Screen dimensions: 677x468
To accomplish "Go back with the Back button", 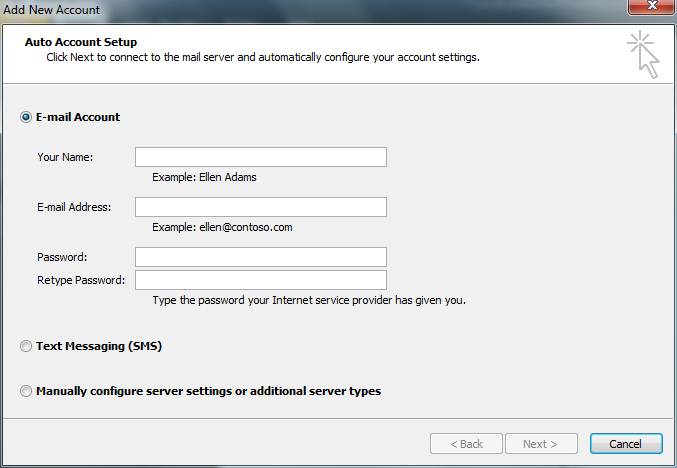I will (466, 444).
